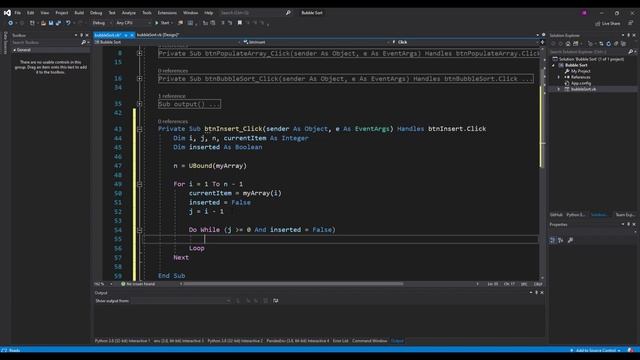Click Solution Explorer Refresh icon
The image size is (640, 360).
tap(609, 44)
